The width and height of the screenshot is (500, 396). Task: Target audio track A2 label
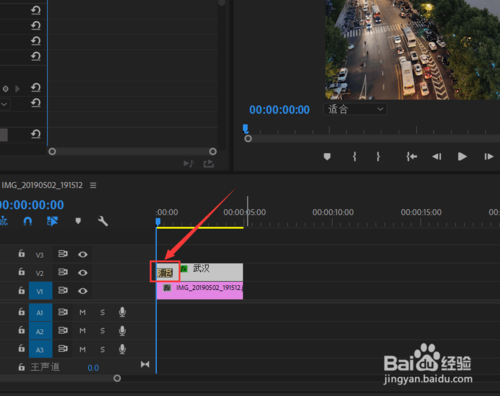click(x=40, y=331)
